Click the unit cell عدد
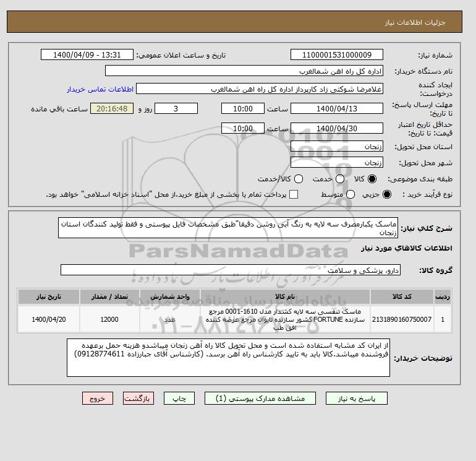The height and width of the screenshot is (461, 476). [170, 319]
